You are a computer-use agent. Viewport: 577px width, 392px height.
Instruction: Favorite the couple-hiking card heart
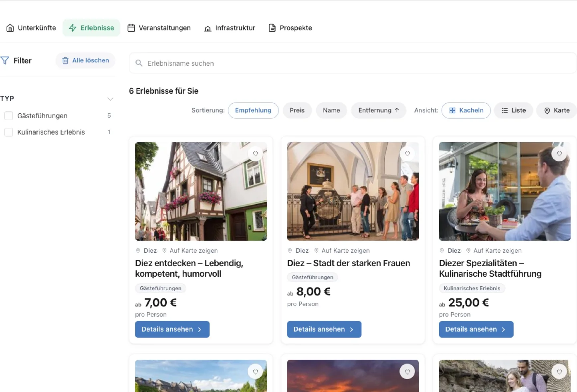[559, 372]
